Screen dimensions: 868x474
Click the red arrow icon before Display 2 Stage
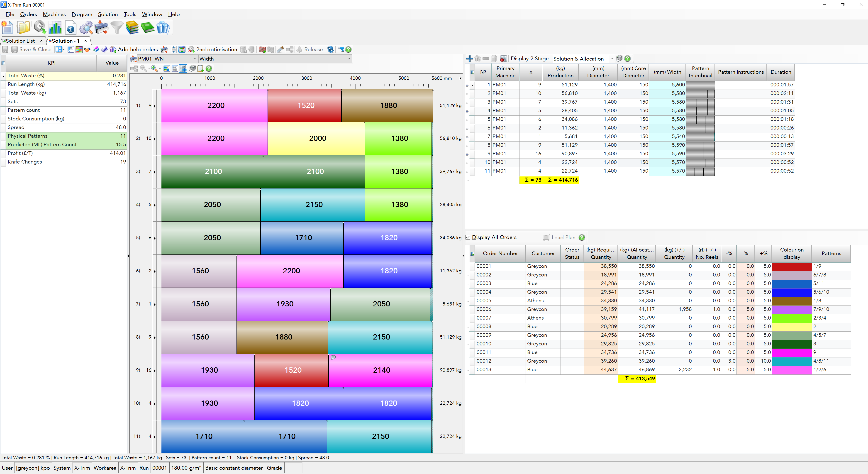pos(503,58)
